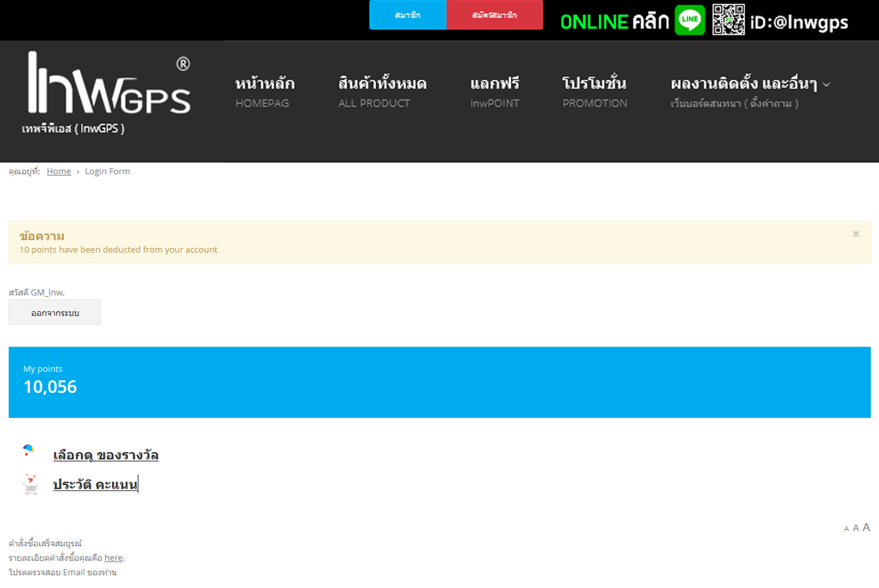The width and height of the screenshot is (879, 588).
Task: Click the shopping cart icon beside points history
Action: click(x=31, y=485)
